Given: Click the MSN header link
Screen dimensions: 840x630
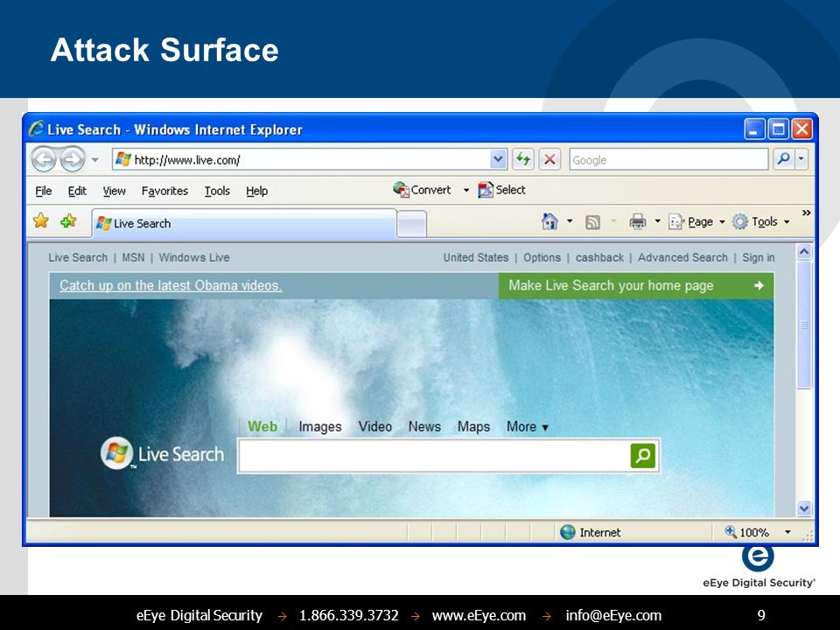Looking at the screenshot, I should coord(133,257).
